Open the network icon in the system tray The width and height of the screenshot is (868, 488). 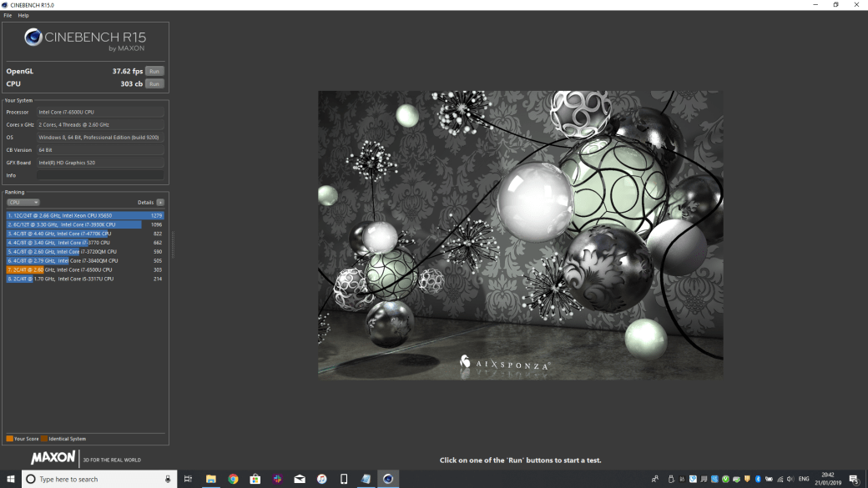point(780,479)
